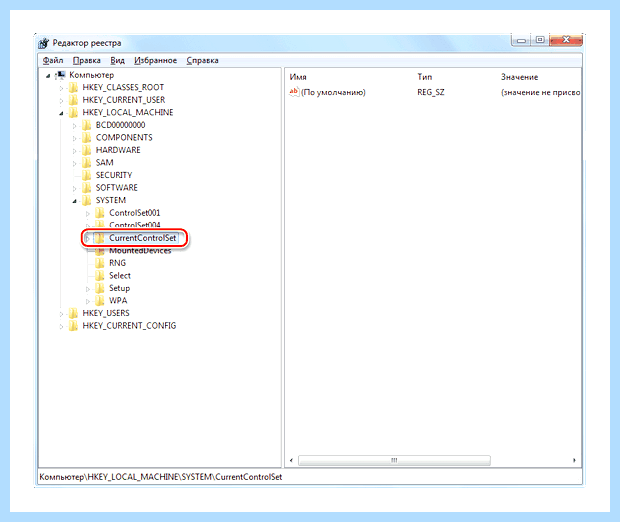Click the HKEY_CURRENT_USER folder icon
Viewport: 620px width, 522px height.
[x=73, y=100]
